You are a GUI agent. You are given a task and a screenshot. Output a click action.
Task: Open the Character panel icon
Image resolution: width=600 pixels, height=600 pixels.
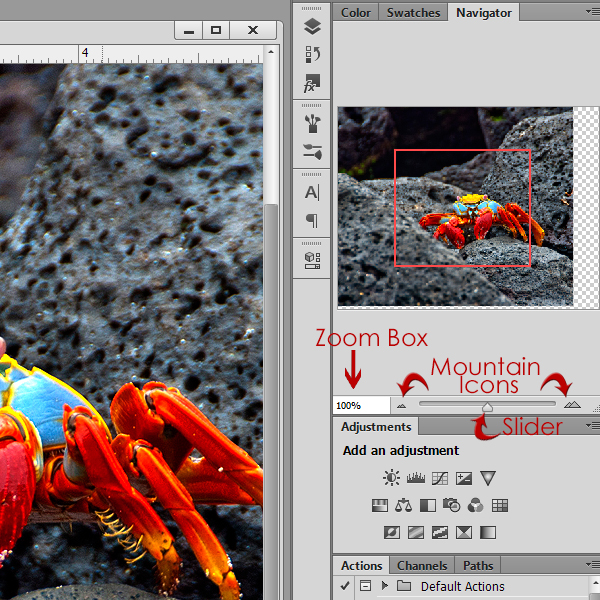[312, 192]
